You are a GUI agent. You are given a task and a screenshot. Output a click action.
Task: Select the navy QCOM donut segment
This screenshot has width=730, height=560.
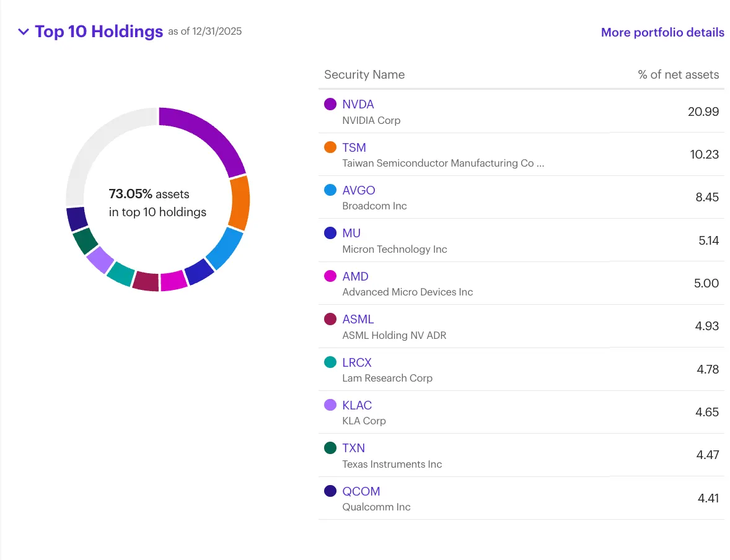click(76, 219)
